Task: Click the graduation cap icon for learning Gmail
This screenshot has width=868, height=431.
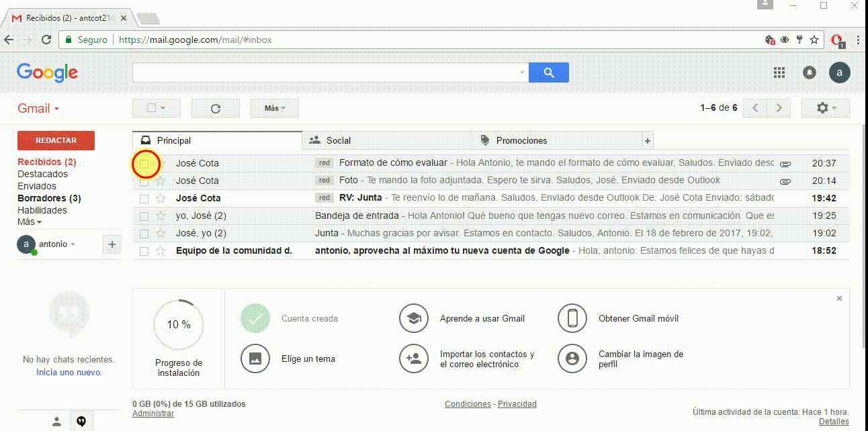Action: coord(414,318)
